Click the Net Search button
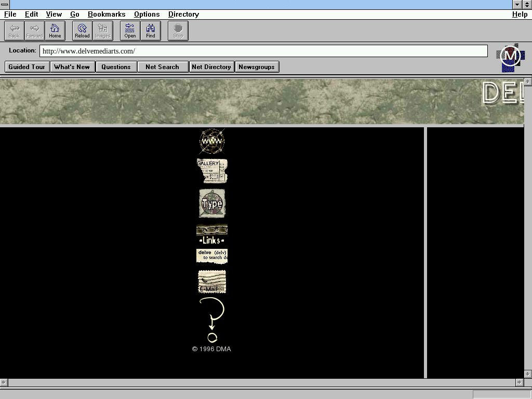 (162, 67)
